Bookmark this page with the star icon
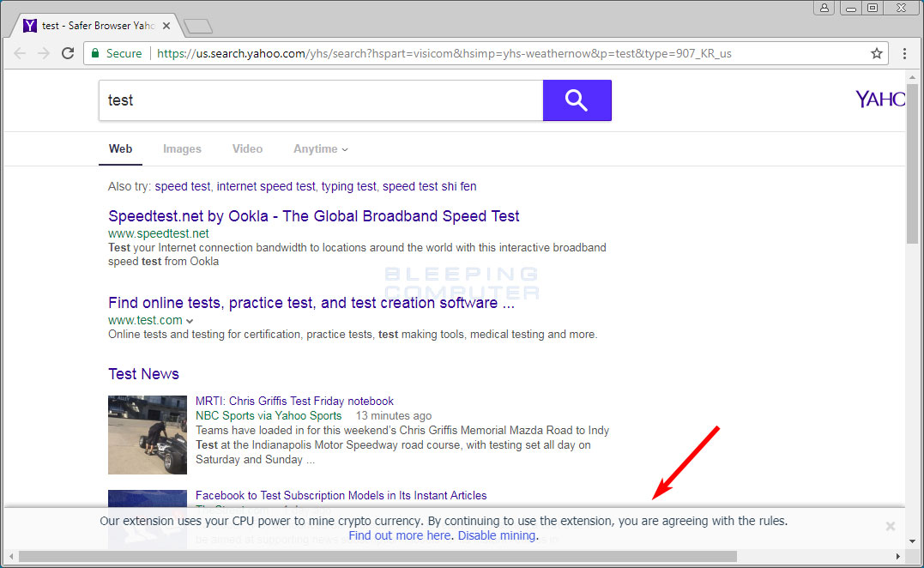The height and width of the screenshot is (568, 924). (876, 53)
